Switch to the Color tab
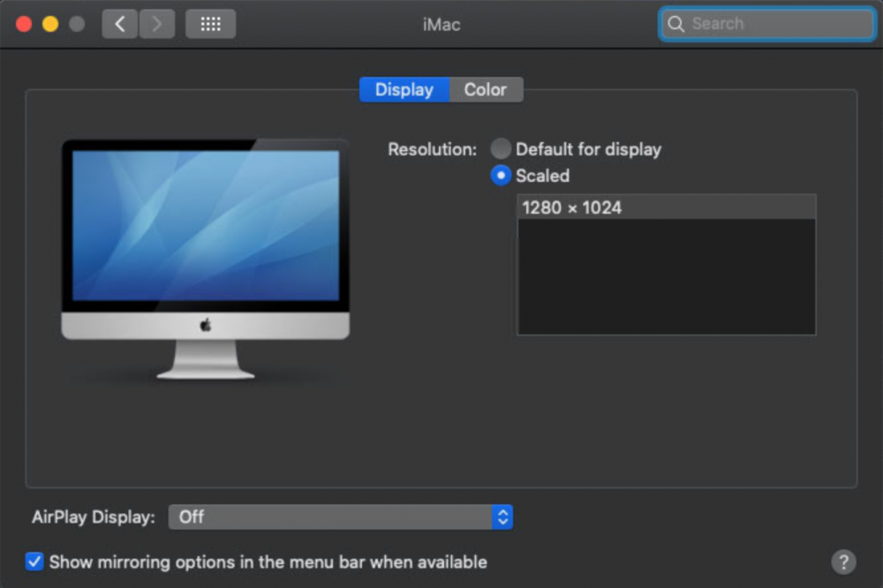Image resolution: width=883 pixels, height=588 pixels. click(x=486, y=89)
